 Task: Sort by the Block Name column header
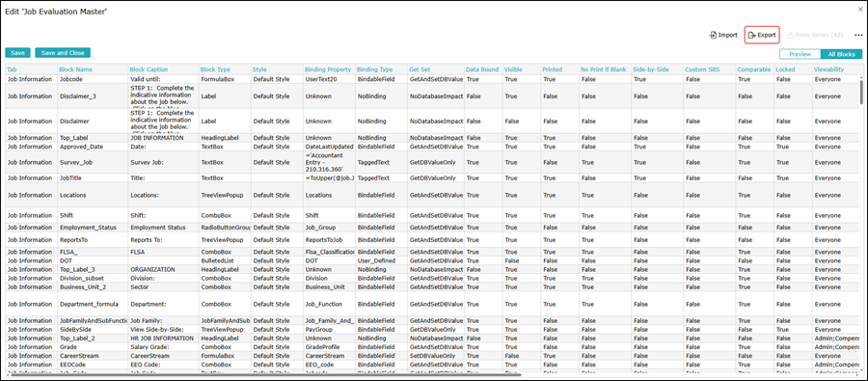[x=76, y=69]
